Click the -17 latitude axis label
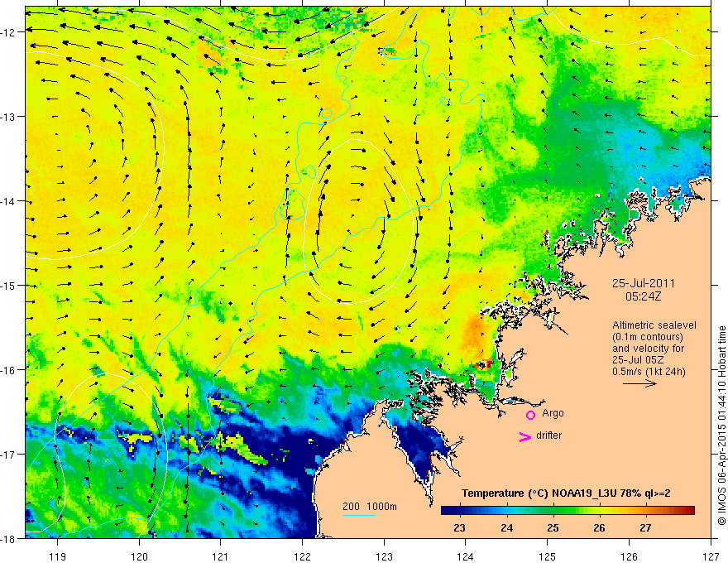Screen dimensions: 728x563 pos(9,454)
